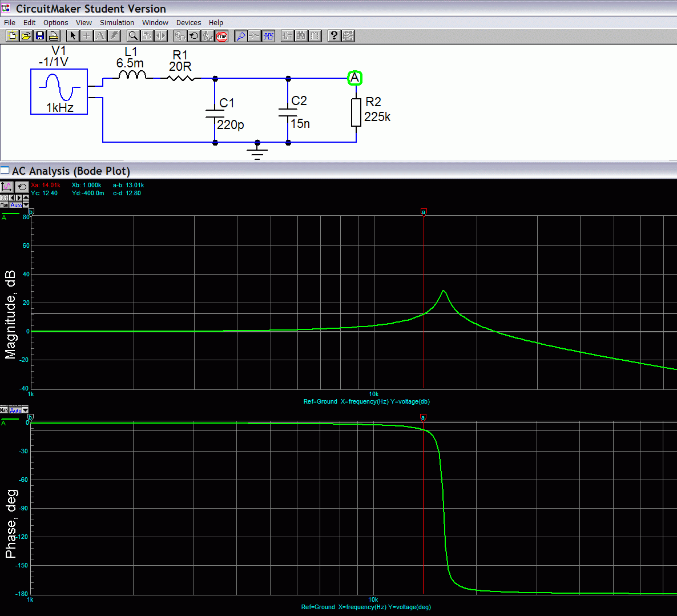This screenshot has height=616, width=677.
Task: Toggle the Off button in Bode plot
Action: tap(4, 198)
